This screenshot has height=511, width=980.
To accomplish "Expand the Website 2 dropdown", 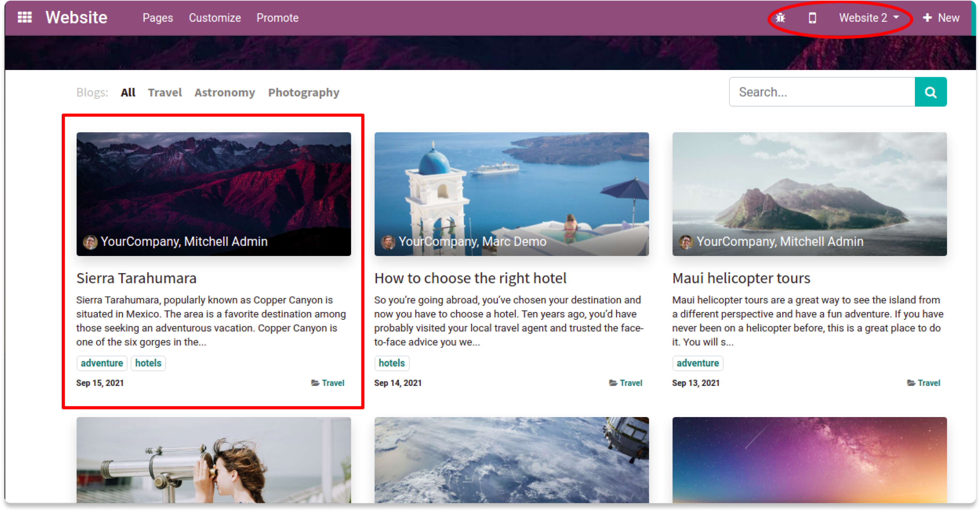I will pos(869,18).
